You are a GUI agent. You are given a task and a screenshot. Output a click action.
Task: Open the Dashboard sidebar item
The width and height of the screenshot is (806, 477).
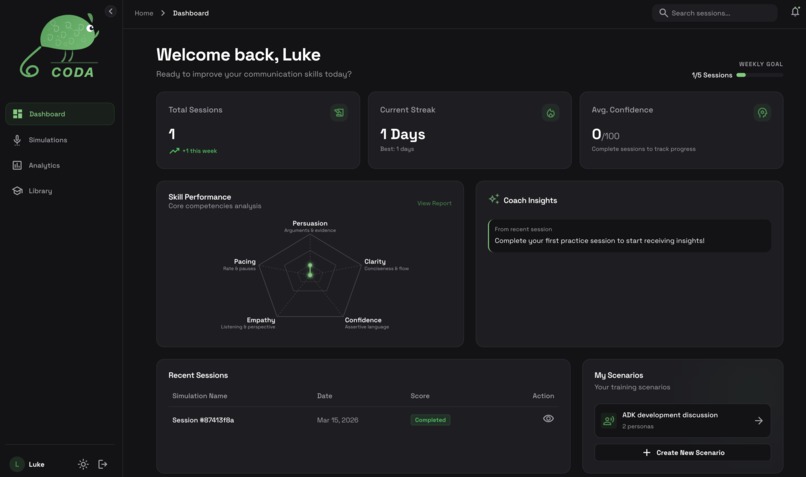click(60, 114)
